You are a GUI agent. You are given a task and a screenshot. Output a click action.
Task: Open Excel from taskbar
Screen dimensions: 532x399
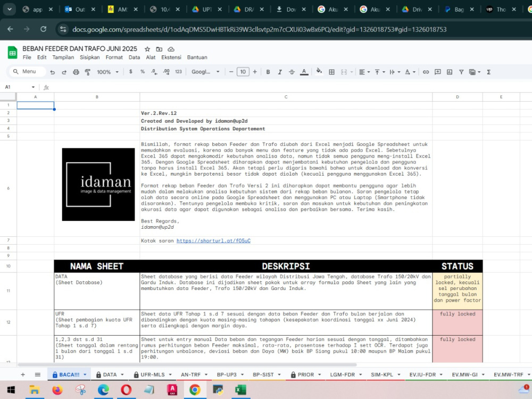[240, 390]
